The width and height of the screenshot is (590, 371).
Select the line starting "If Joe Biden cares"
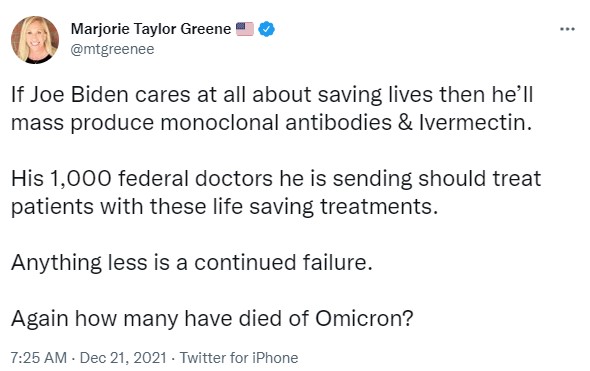(x=272, y=94)
